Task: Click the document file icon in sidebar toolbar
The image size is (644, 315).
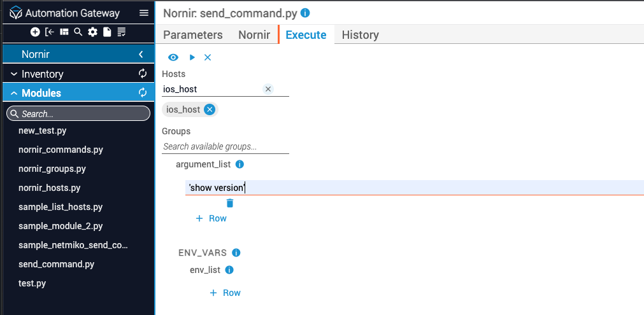Action: [107, 32]
